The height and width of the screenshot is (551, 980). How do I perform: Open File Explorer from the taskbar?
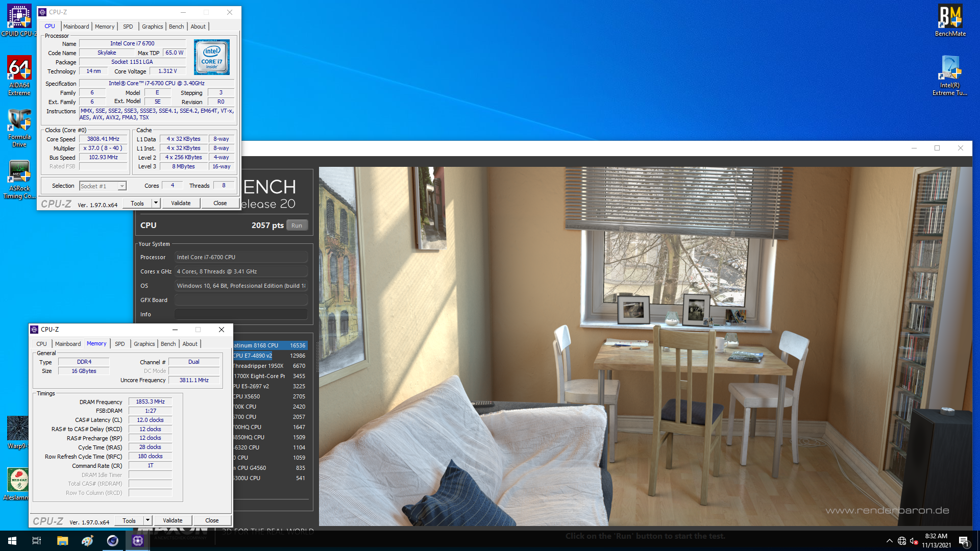pyautogui.click(x=62, y=541)
